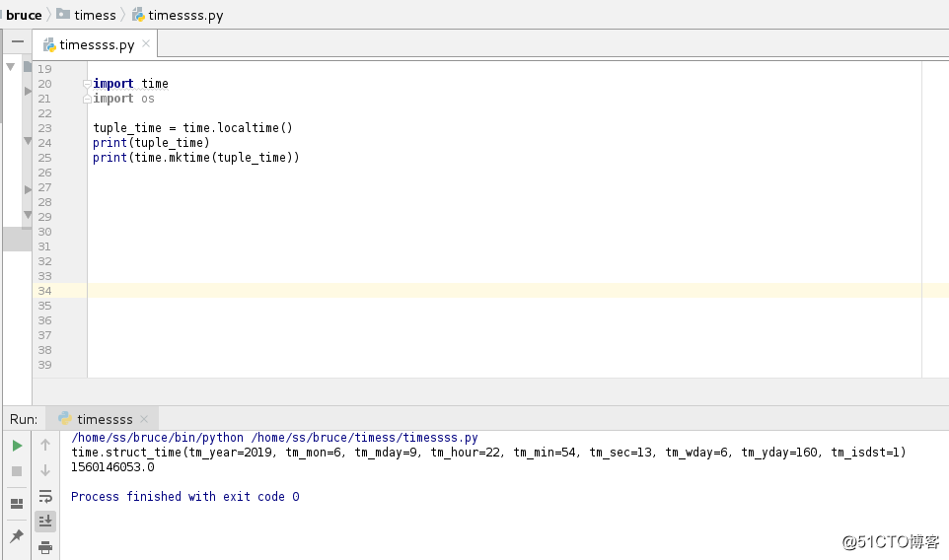Collapse the tree arrow beside line 29
The width and height of the screenshot is (949, 560).
pos(28,215)
